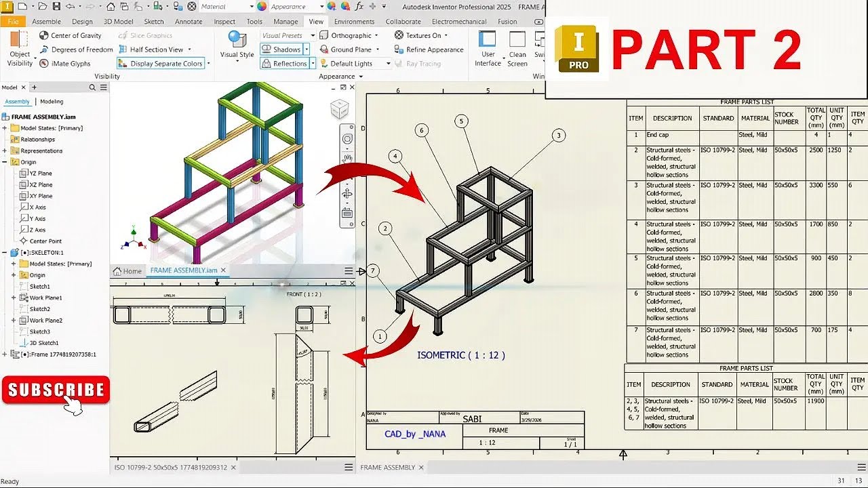The width and height of the screenshot is (868, 488).
Task: Switch to the Assemble ribbon tab
Action: click(46, 22)
